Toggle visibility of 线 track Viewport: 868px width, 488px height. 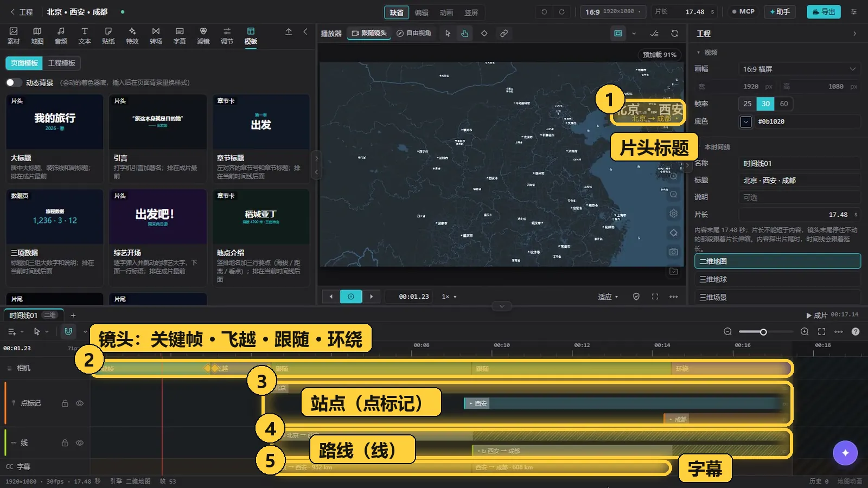coord(80,442)
